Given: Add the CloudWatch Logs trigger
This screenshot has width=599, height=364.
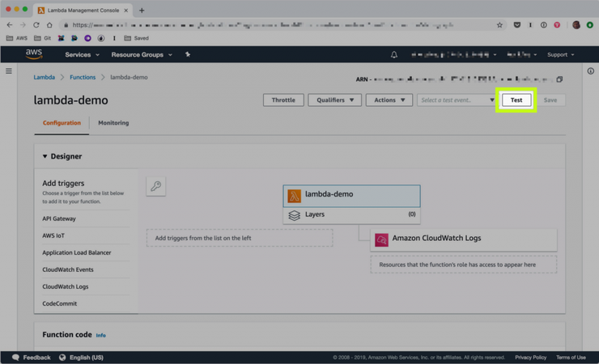Looking at the screenshot, I should point(66,286).
